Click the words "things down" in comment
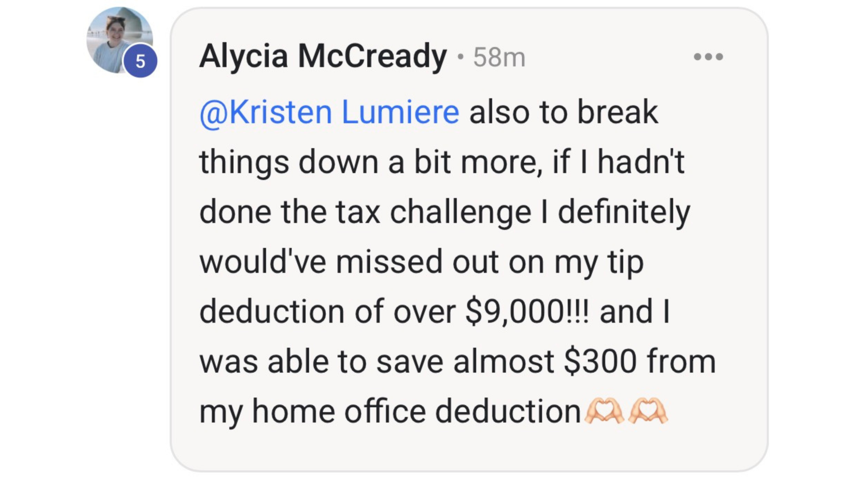868x477 pixels. [x=289, y=163]
